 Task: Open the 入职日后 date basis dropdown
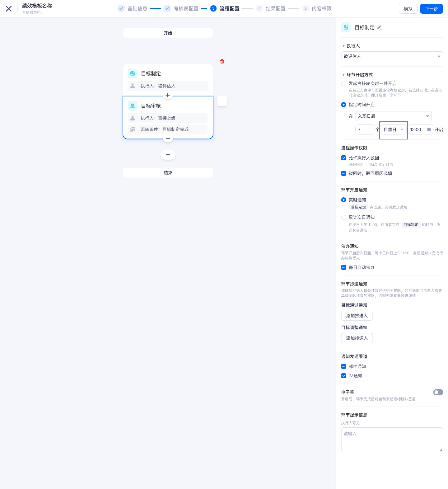pyautogui.click(x=394, y=116)
